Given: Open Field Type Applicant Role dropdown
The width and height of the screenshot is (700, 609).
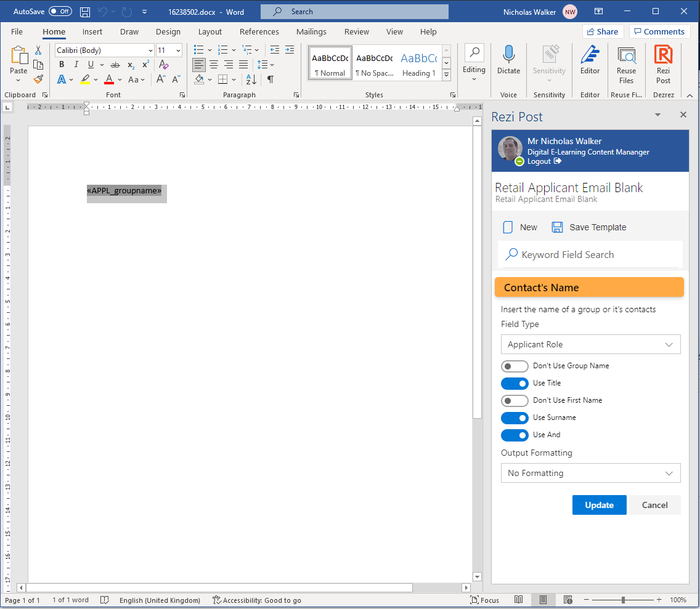Looking at the screenshot, I should click(x=590, y=344).
